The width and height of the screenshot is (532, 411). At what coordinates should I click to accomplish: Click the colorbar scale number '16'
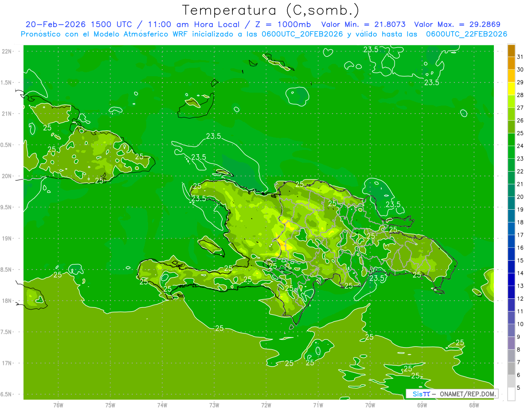(x=520, y=248)
